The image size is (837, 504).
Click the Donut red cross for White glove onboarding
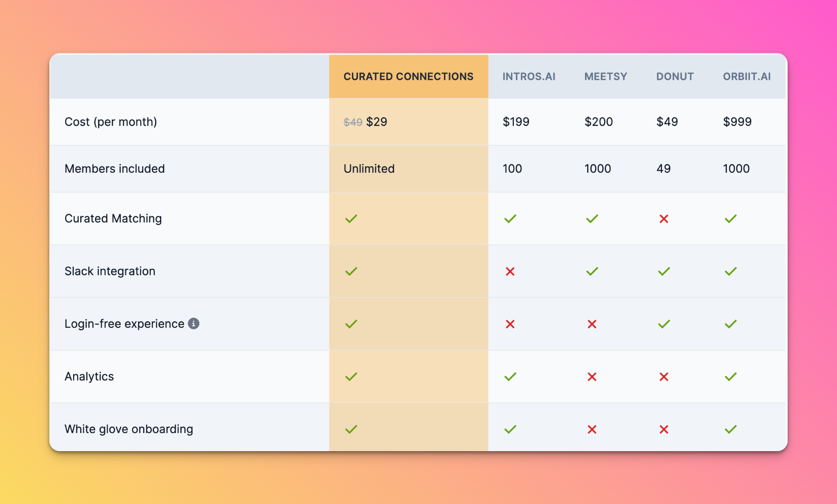pyautogui.click(x=664, y=429)
